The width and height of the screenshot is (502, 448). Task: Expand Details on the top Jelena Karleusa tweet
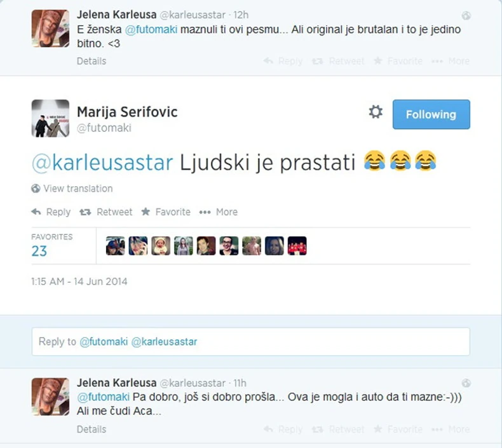(92, 61)
